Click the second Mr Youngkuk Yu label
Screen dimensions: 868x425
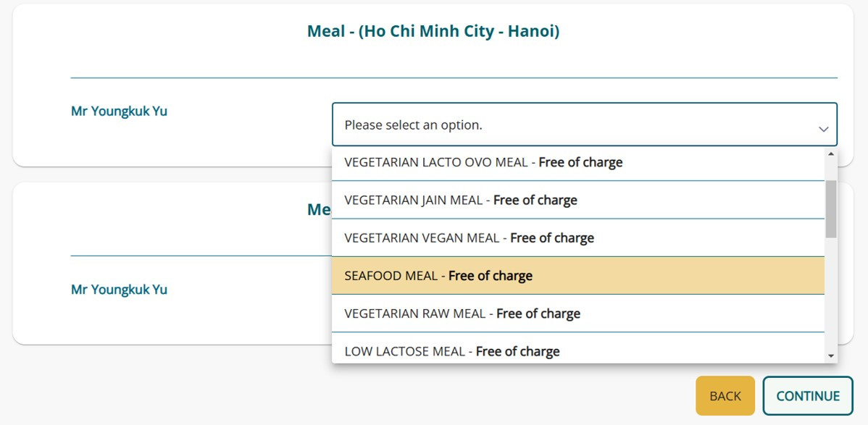pyautogui.click(x=119, y=290)
